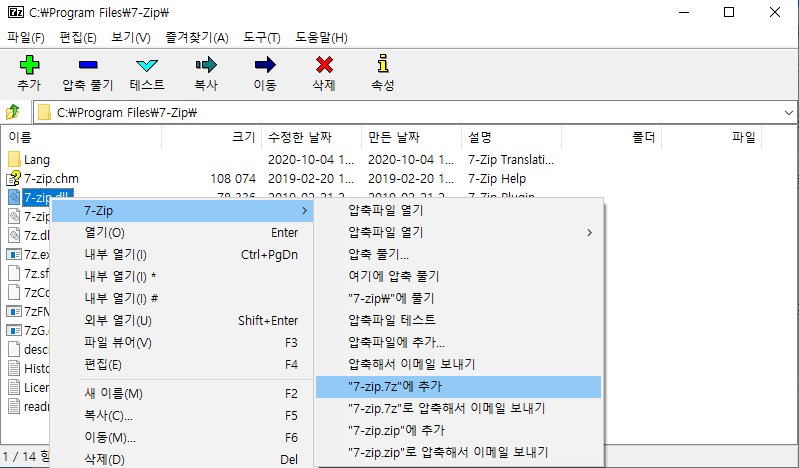Click the 속성 (Properties) info toolbar icon
This screenshot has height=468, width=799.
pyautogui.click(x=383, y=64)
